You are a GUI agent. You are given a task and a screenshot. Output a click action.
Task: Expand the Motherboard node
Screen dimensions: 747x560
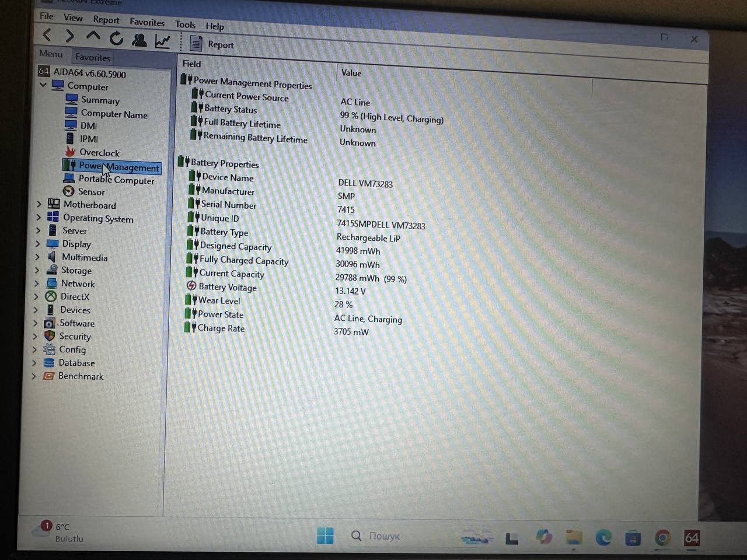39,204
